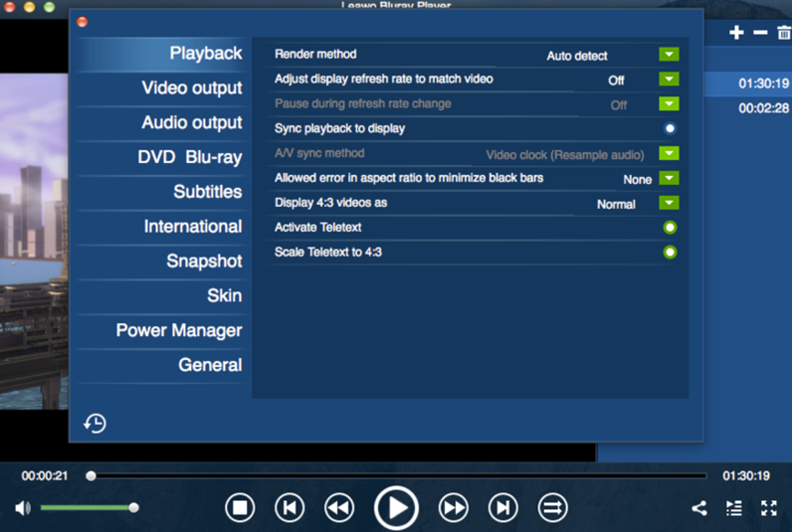The image size is (792, 532).
Task: Switch to the Audio output settings tab
Action: [x=191, y=123]
